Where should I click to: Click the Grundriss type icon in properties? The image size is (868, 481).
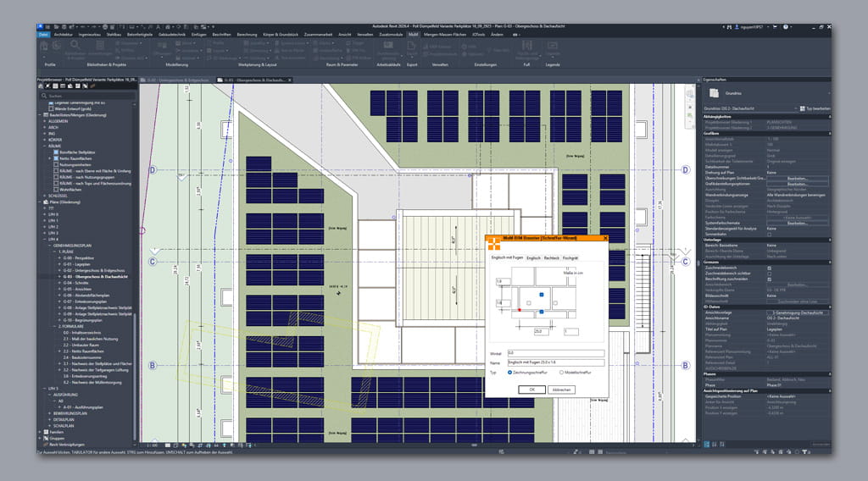coord(714,93)
